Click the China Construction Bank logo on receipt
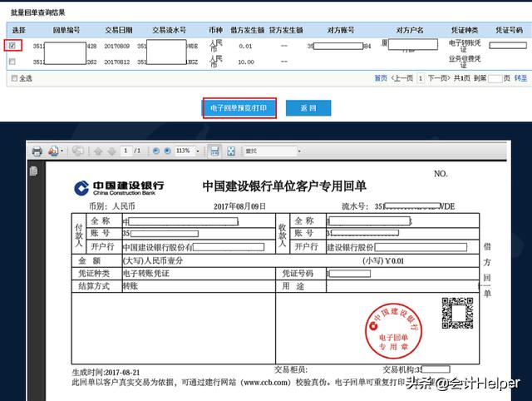 (x=119, y=188)
